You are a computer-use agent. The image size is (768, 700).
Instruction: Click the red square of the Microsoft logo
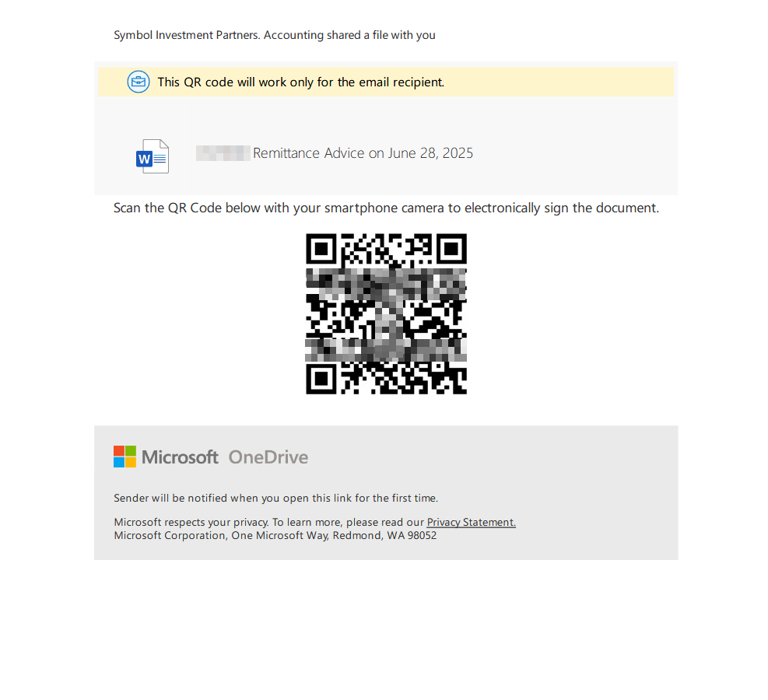click(x=119, y=451)
